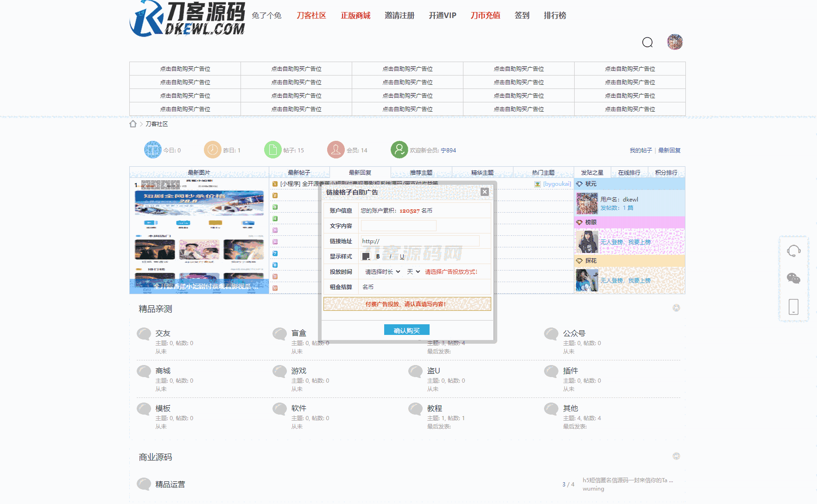Open the user avatar menu
This screenshot has height=504, width=817.
pyautogui.click(x=675, y=42)
